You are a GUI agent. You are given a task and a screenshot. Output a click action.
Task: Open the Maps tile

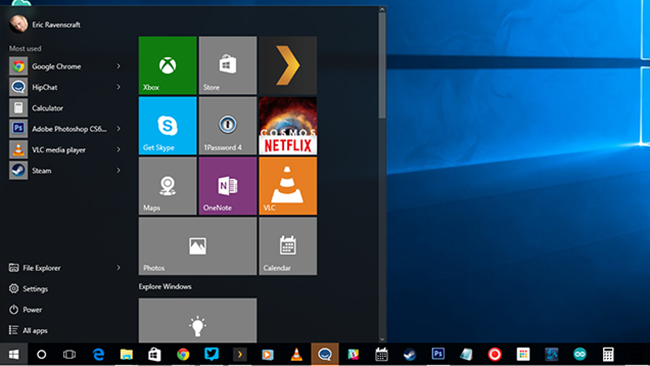[167, 186]
